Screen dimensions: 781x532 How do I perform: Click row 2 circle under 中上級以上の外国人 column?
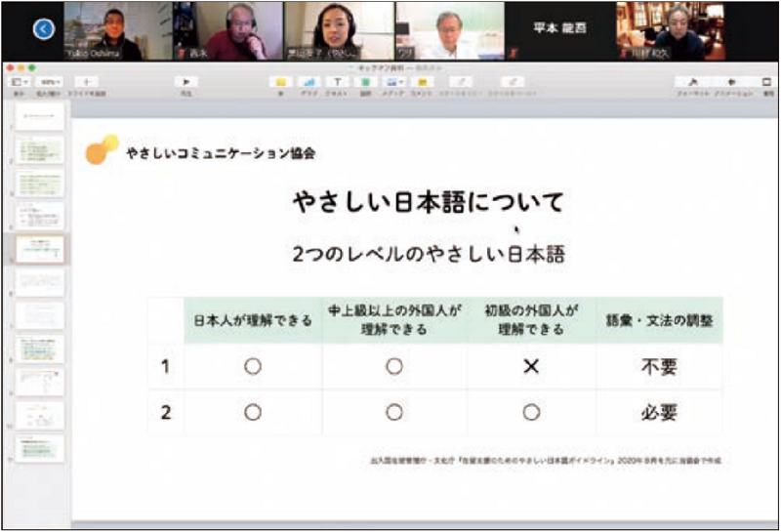[394, 413]
